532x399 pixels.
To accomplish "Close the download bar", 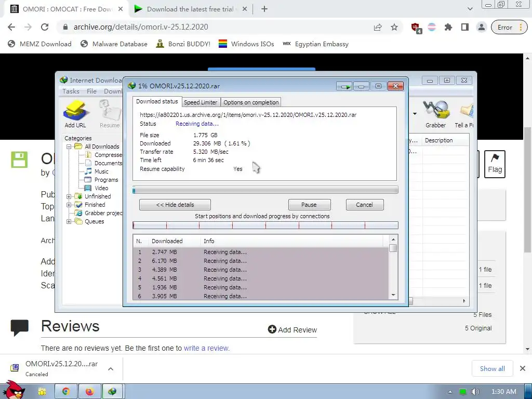I will [x=523, y=368].
